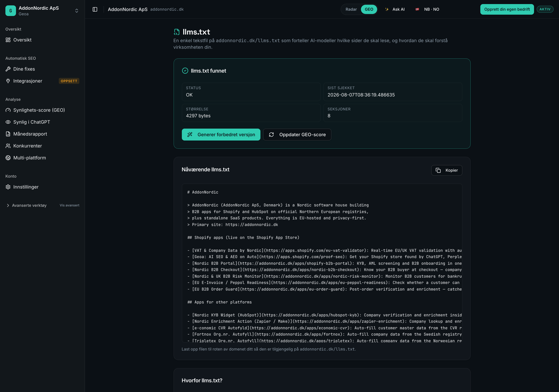Screen dimensions: 559x392
Task: Open Multi-plattform globe icon
Action: (x=8, y=158)
